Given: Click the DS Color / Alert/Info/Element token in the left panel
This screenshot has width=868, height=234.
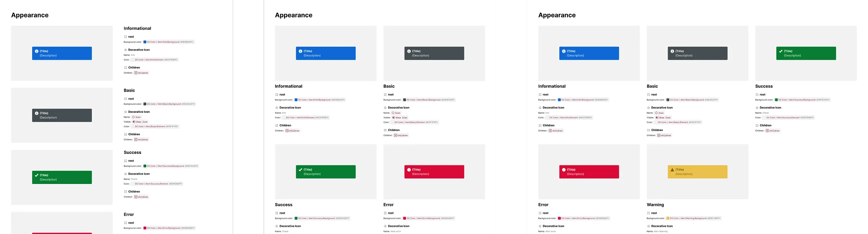Looking at the screenshot, I should [155, 60].
